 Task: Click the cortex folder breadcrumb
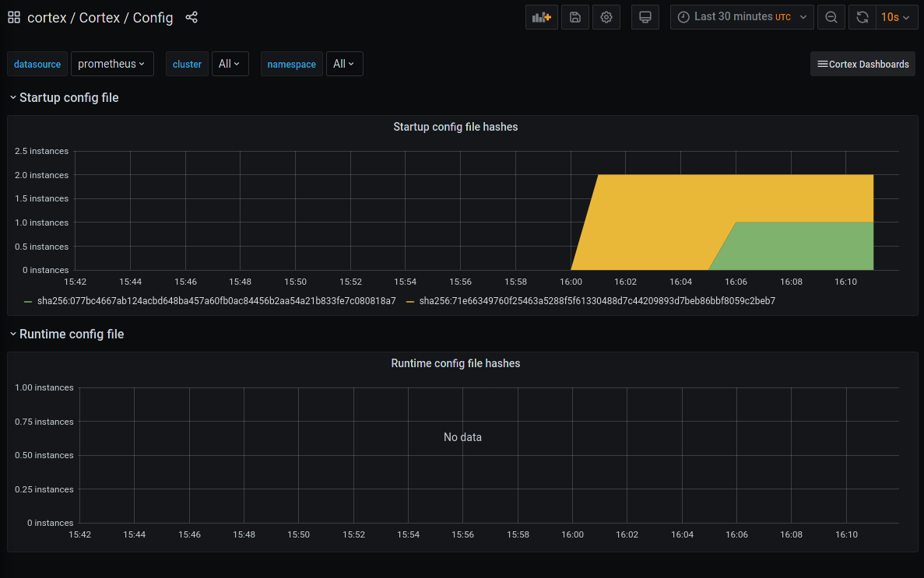coord(47,18)
